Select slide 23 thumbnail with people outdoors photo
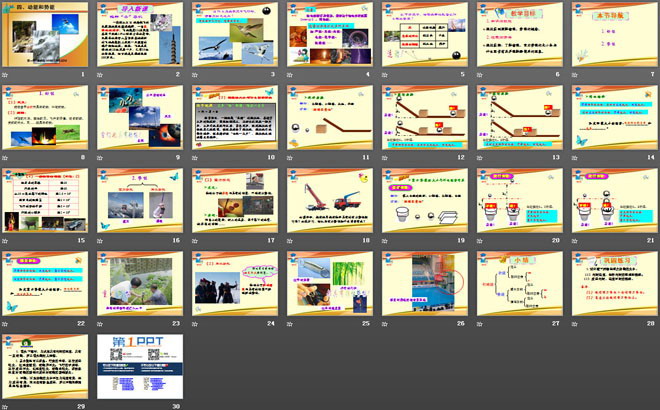The image size is (660, 410). 140,283
